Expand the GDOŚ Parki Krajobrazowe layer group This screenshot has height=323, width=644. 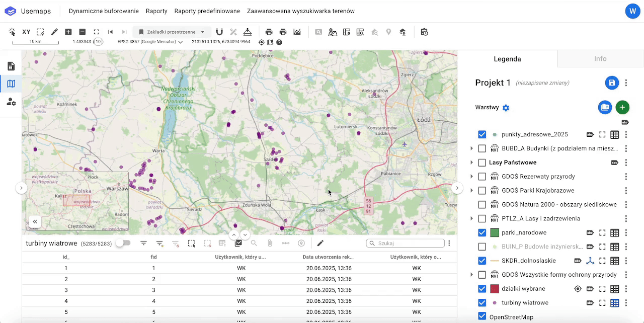(x=471, y=191)
